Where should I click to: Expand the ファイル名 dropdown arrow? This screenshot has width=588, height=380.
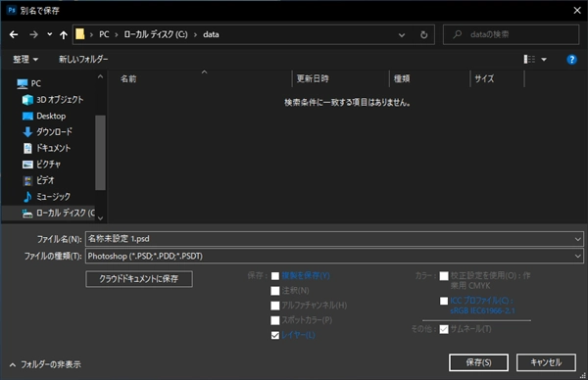(x=577, y=239)
